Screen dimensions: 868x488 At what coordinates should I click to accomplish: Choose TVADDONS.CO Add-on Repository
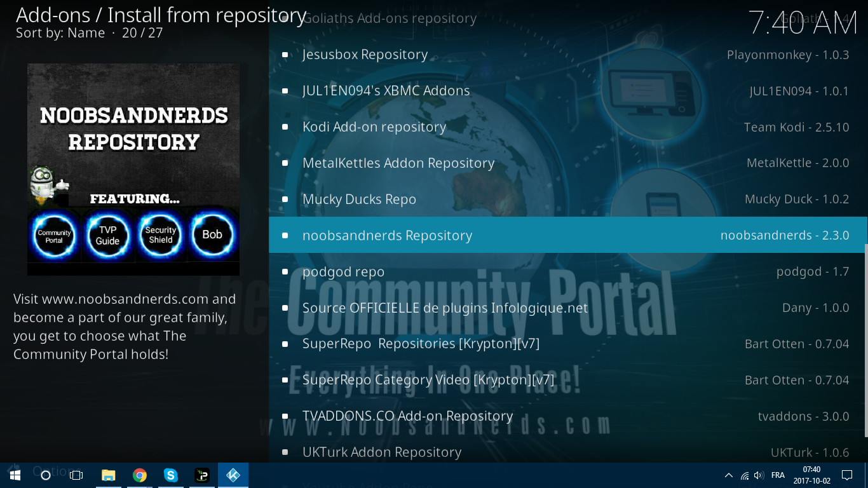(407, 416)
